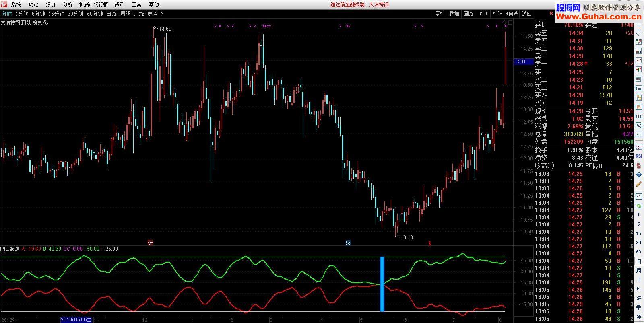This screenshot has height=323, width=644.
Task: Click the 凹口起爆 indicator name label
Action: [10, 249]
